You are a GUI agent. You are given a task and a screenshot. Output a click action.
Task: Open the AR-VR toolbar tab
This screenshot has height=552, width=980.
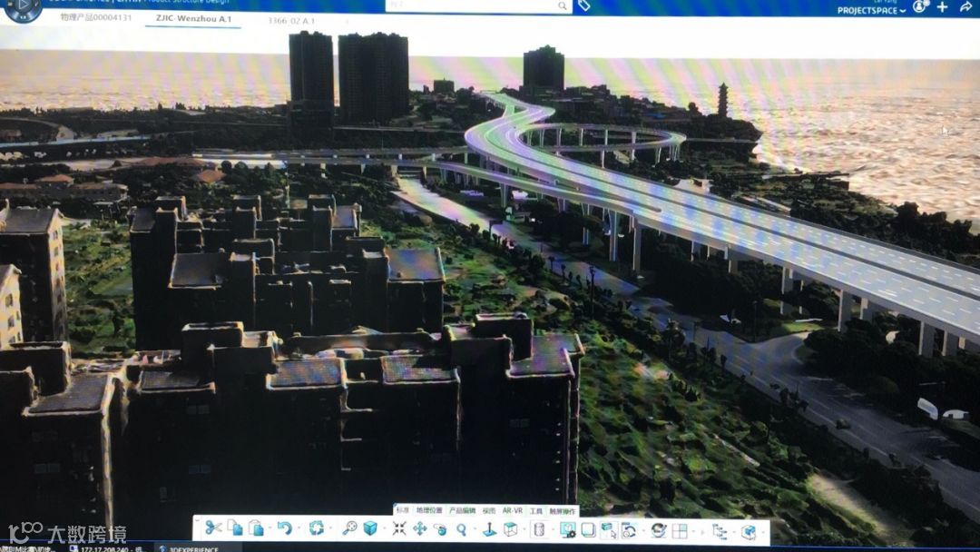tap(513, 511)
